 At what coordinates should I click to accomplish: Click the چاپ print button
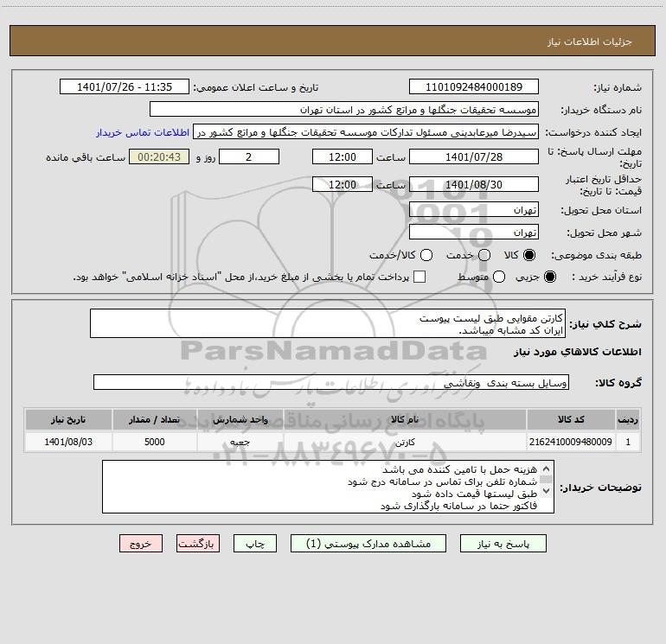coord(255,544)
